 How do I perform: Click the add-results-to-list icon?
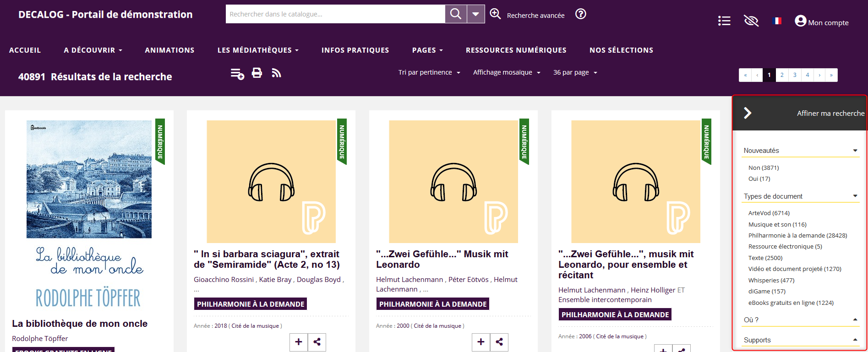237,73
